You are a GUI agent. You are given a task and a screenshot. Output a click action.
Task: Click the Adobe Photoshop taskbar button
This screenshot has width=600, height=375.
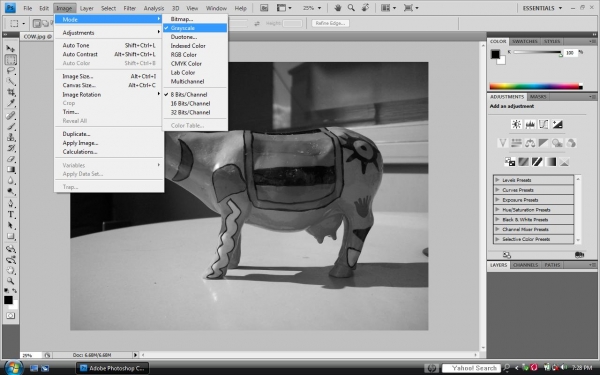(112, 368)
